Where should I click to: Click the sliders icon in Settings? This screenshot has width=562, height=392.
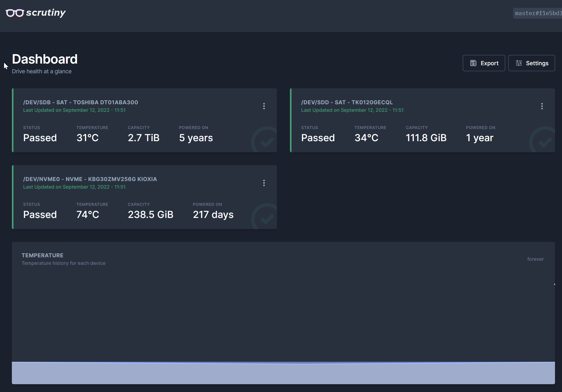coord(519,63)
